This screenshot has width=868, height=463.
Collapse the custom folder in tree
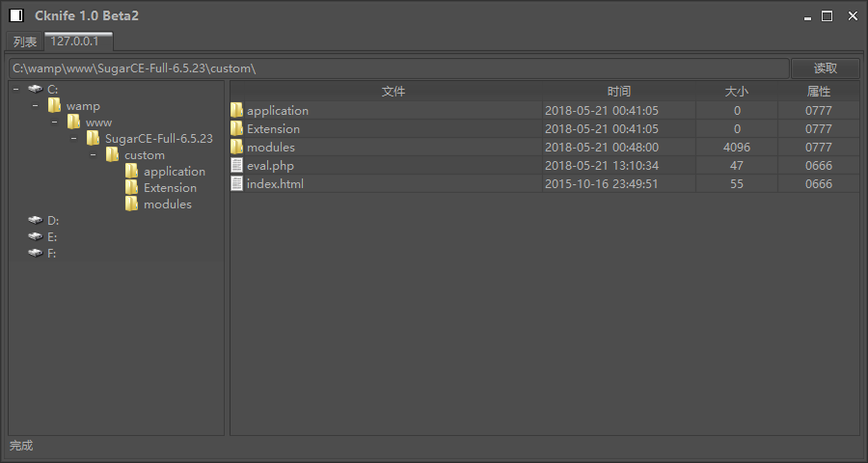coord(93,154)
